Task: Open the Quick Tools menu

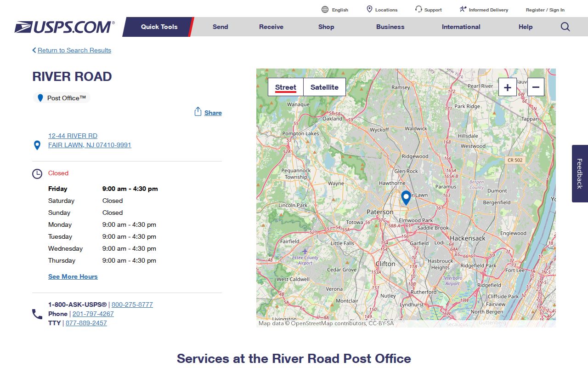Action: tap(159, 27)
